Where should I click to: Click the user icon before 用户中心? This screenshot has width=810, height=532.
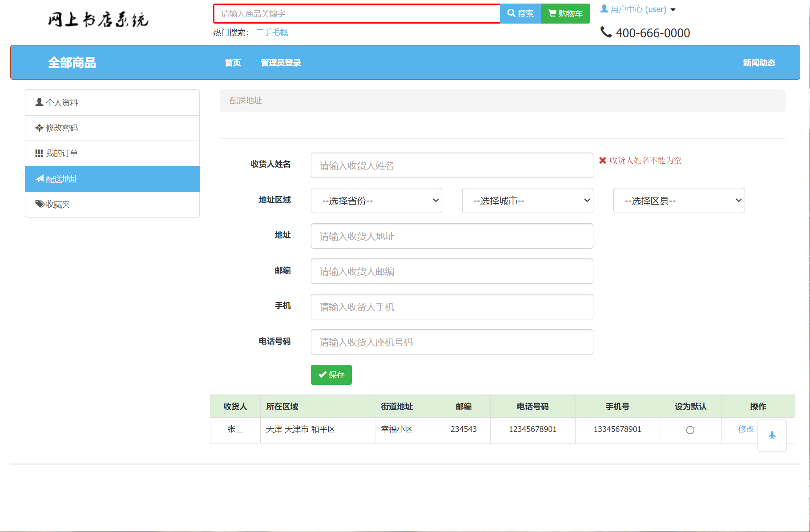(x=604, y=8)
